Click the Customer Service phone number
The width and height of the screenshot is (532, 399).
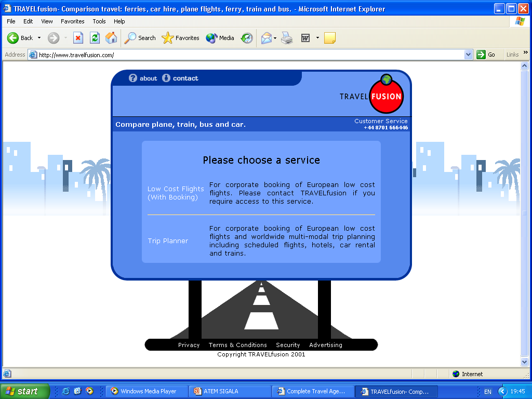pos(386,128)
